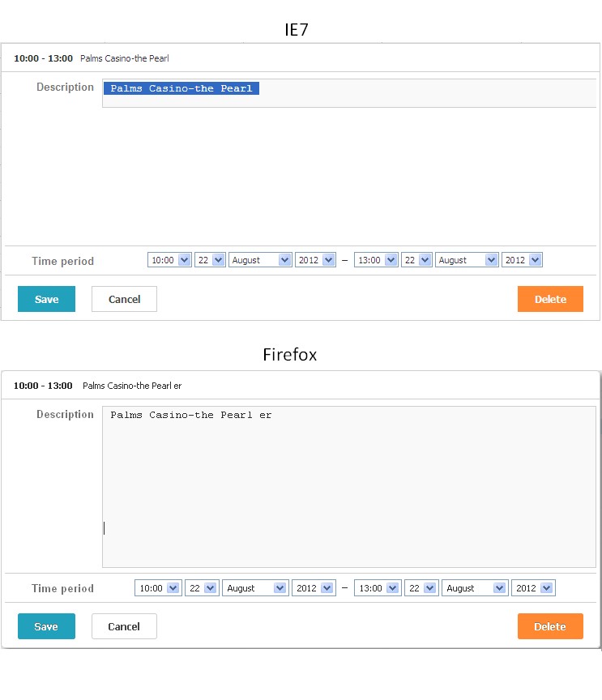Click IE7 Description textarea with selected text
The width and height of the screenshot is (602, 700).
(x=349, y=93)
